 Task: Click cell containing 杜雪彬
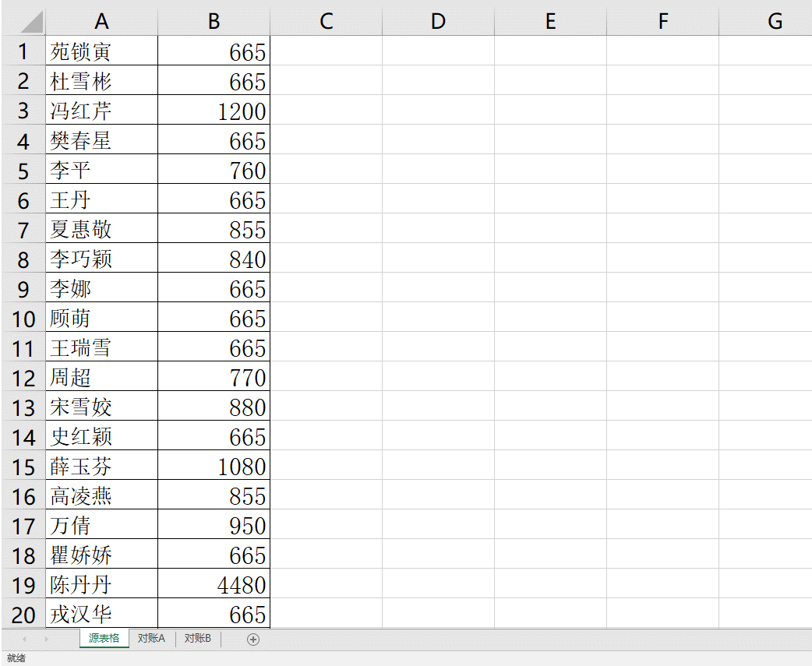click(101, 80)
